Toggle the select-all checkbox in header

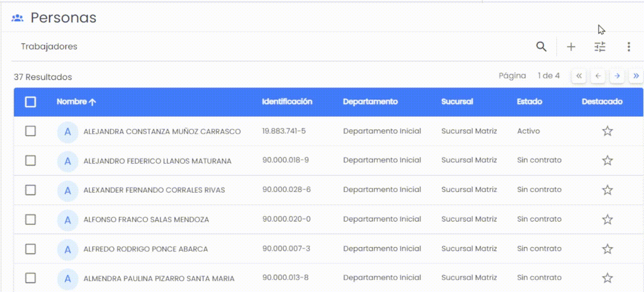click(30, 102)
